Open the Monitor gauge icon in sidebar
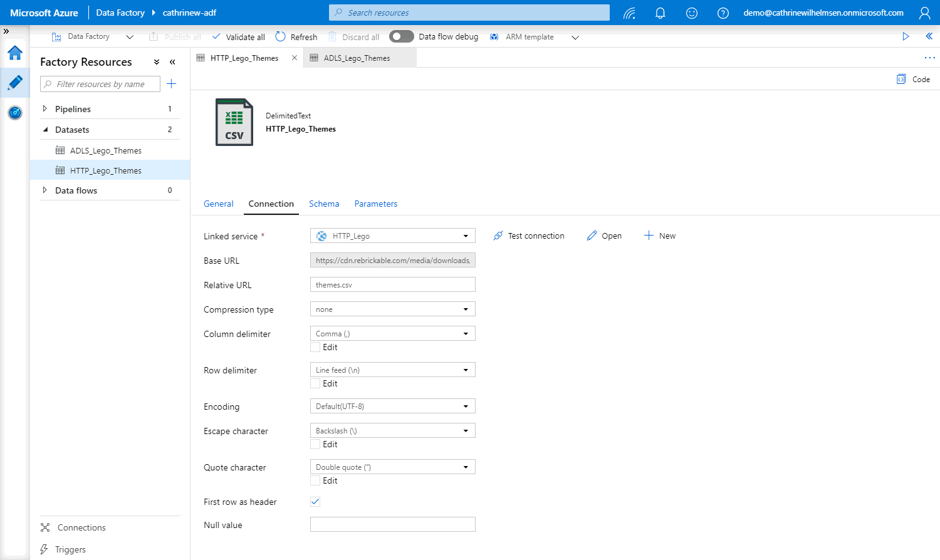This screenshot has width=940, height=560. pyautogui.click(x=15, y=113)
